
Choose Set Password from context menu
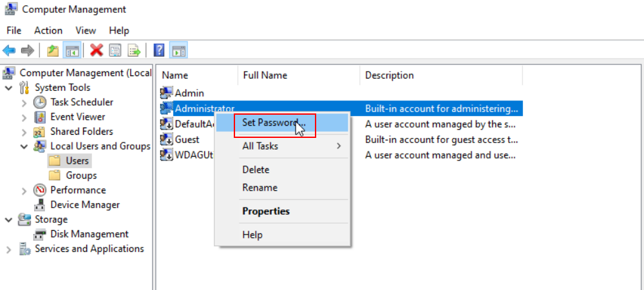tap(274, 122)
